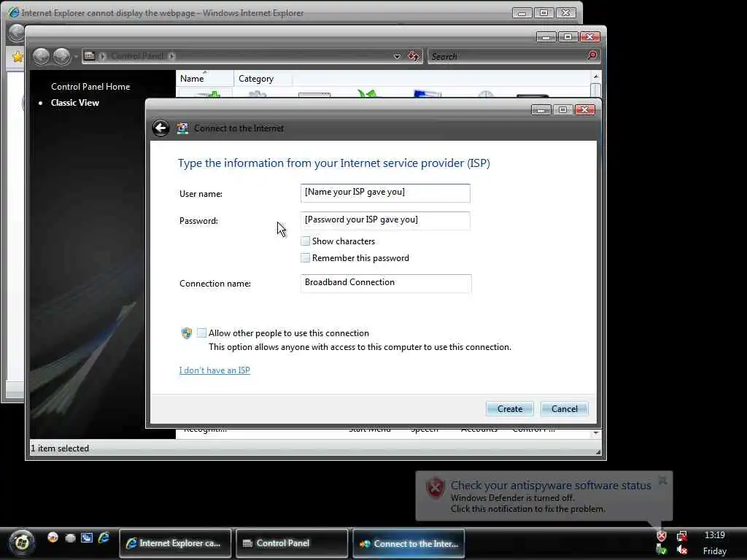Sort by the Category column header
The height and width of the screenshot is (560, 747).
coord(263,79)
